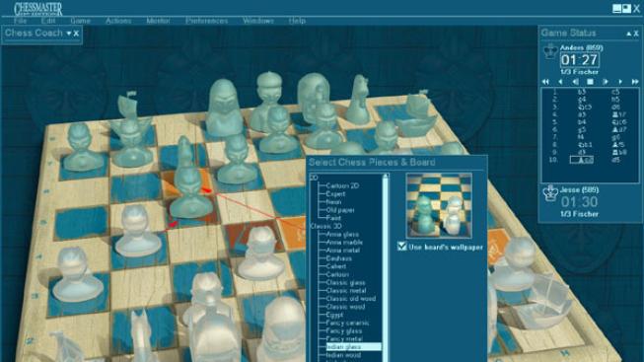Click the stop button in Game Status
This screenshot has height=362, width=644.
click(x=590, y=82)
